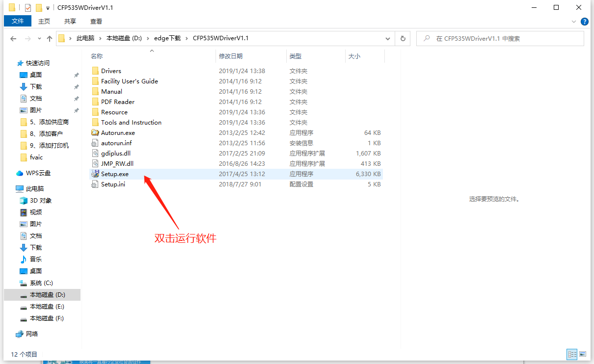
Task: Open the 文件 menu tab
Action: point(18,21)
